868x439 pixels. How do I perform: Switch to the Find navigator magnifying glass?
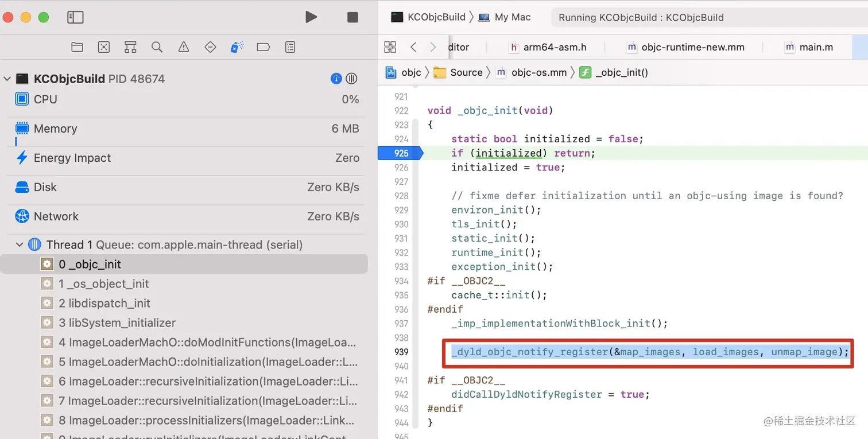point(157,46)
